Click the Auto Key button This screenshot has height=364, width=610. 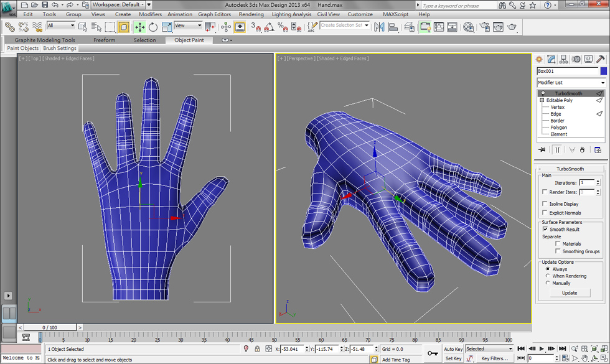453,349
